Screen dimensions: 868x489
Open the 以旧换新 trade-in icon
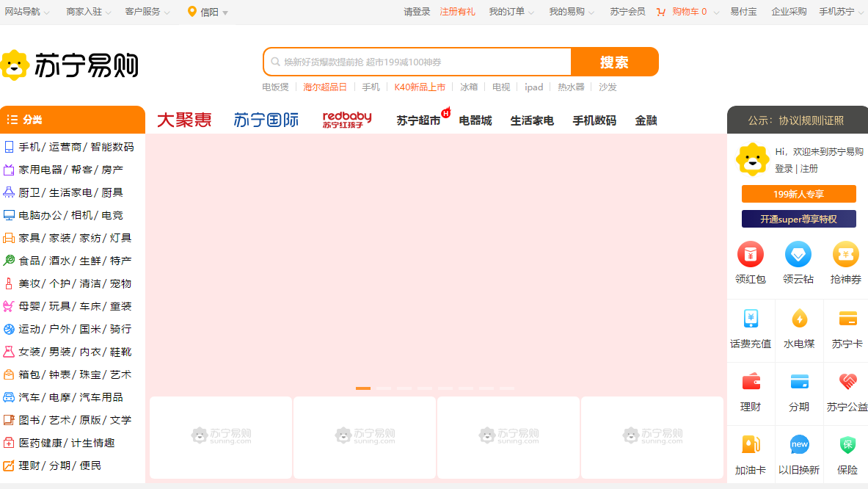[799, 445]
